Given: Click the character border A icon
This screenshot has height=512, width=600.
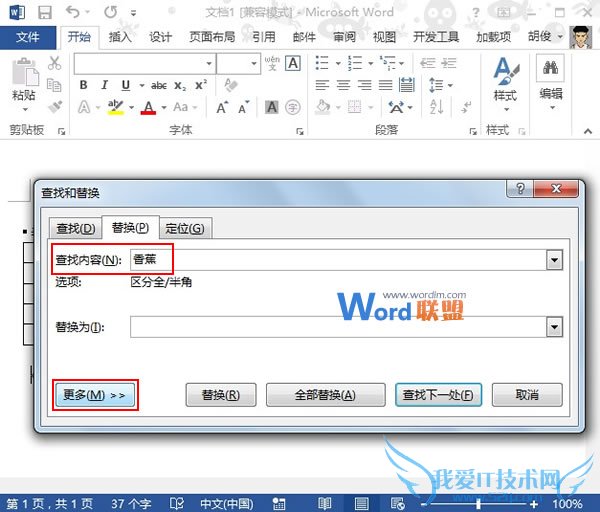Looking at the screenshot, I should click(293, 63).
